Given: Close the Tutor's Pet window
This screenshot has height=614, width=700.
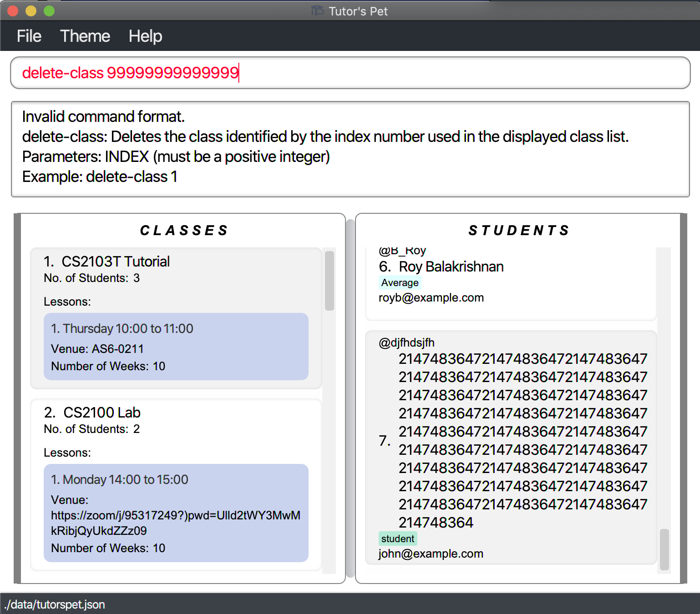Looking at the screenshot, I should [x=13, y=11].
